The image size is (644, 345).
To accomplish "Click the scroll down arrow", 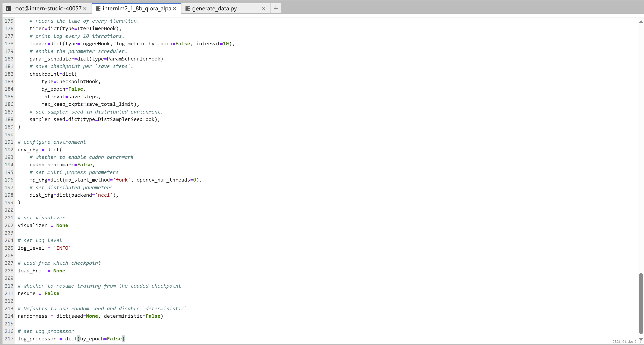I will (x=641, y=339).
